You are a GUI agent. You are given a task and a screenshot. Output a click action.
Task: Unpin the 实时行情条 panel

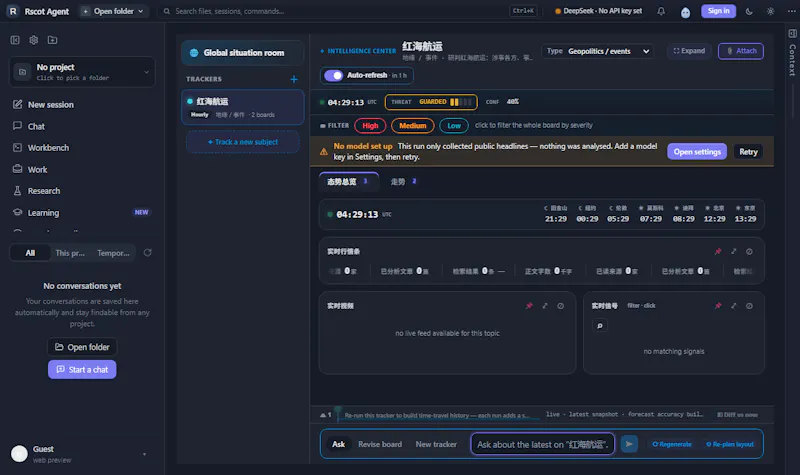[718, 252]
